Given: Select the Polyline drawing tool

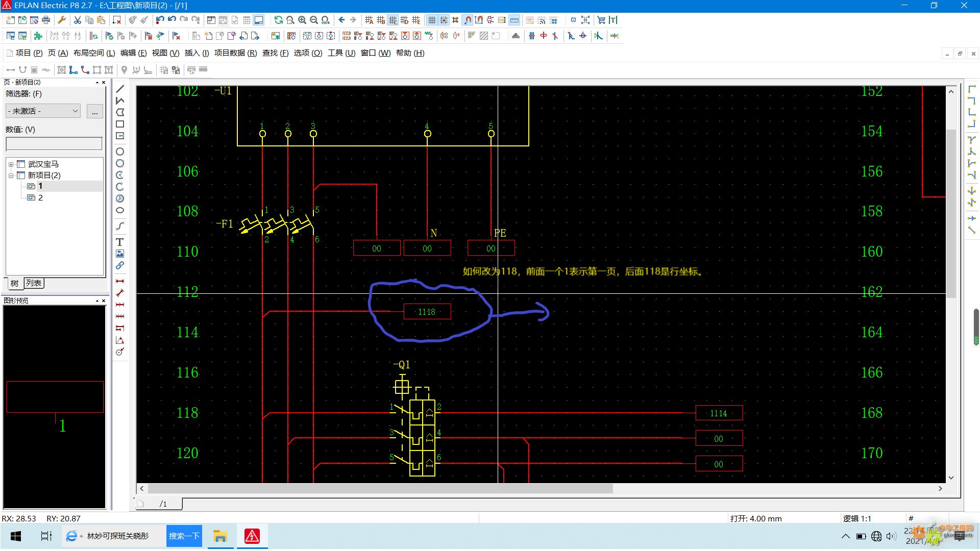Looking at the screenshot, I should [120, 101].
